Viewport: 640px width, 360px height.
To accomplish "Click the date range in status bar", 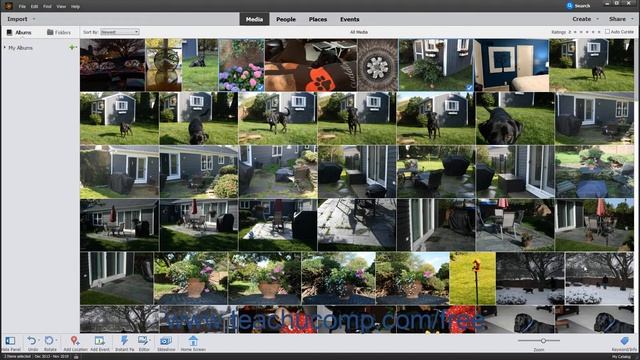I will pos(51,357).
